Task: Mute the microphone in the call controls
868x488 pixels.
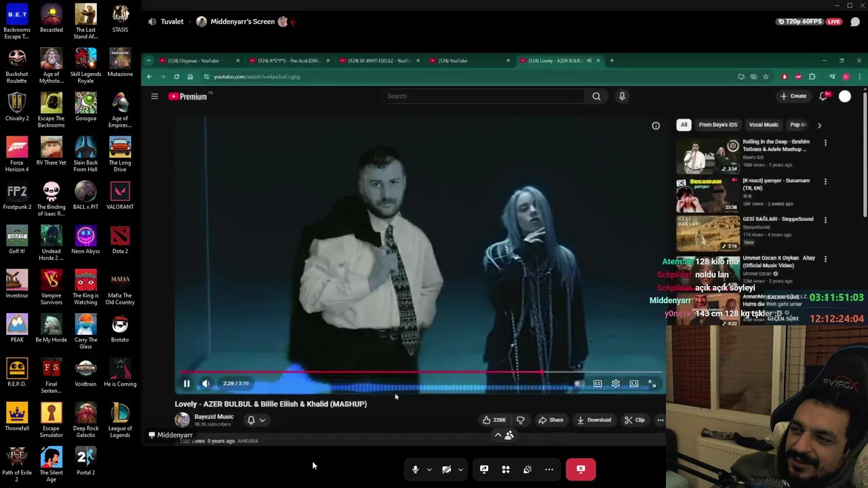Action: [415, 469]
